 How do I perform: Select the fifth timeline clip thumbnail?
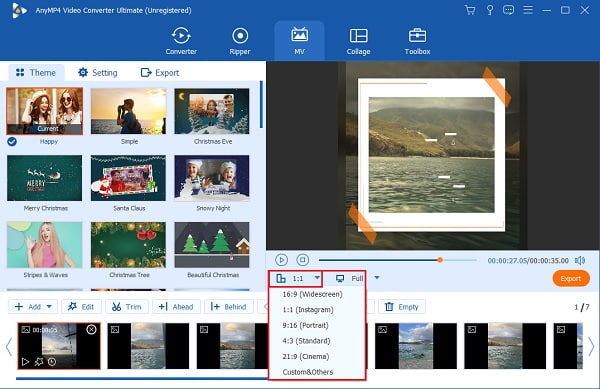pos(416,346)
